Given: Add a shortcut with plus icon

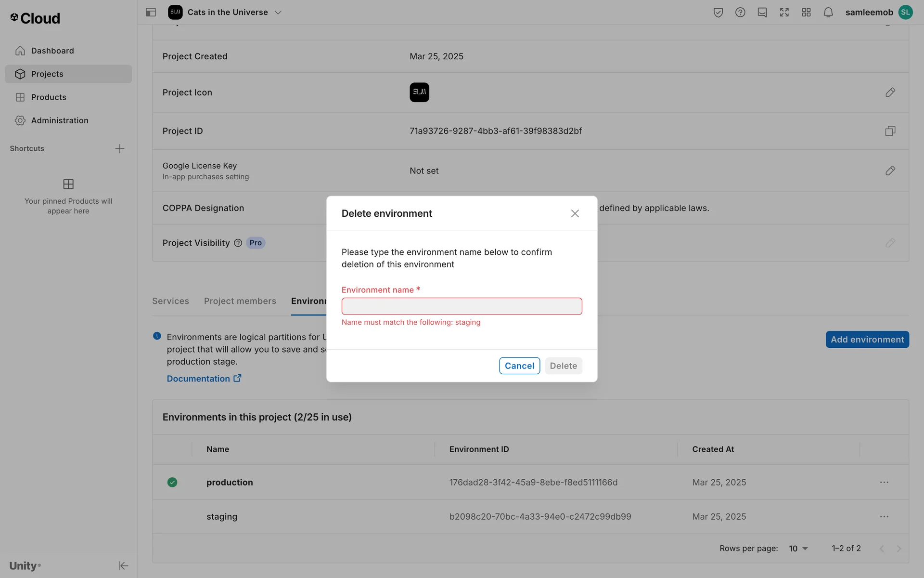Looking at the screenshot, I should tap(120, 148).
